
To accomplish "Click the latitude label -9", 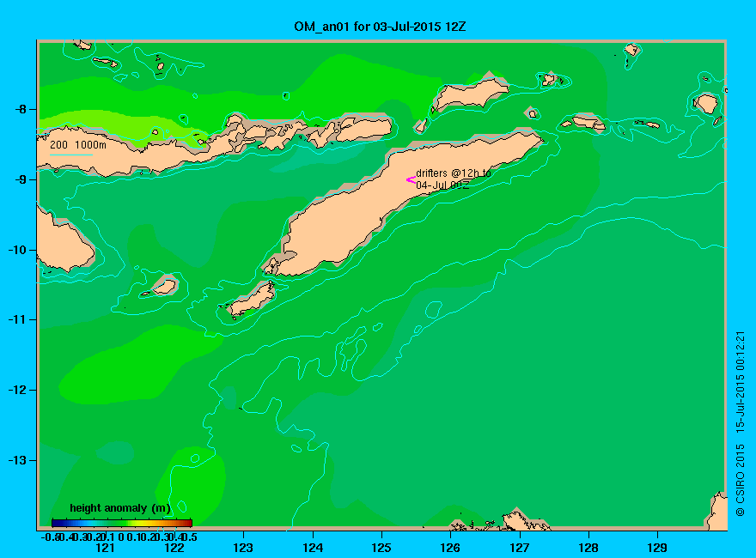I will (x=21, y=179).
